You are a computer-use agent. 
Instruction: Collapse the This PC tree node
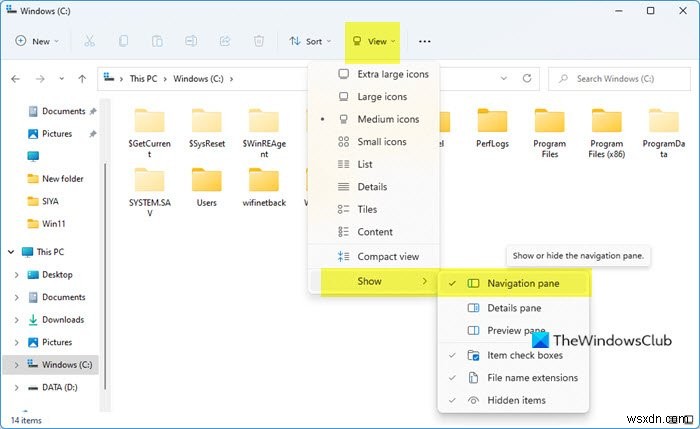pos(11,252)
